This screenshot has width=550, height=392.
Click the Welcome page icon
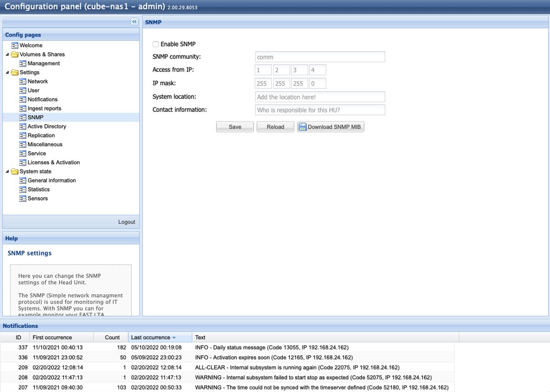(15, 45)
